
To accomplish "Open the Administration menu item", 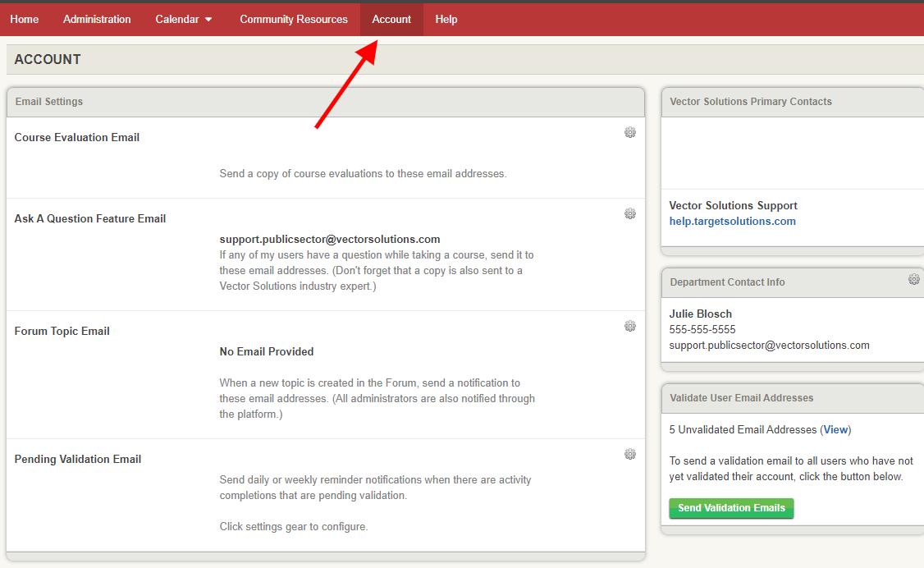I will (97, 19).
